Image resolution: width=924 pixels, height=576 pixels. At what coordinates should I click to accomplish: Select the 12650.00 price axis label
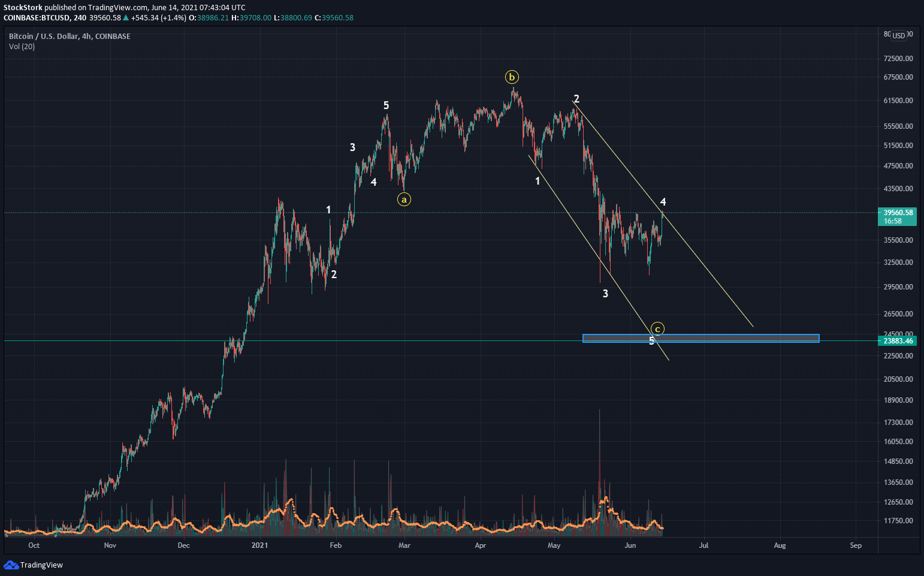pos(898,502)
